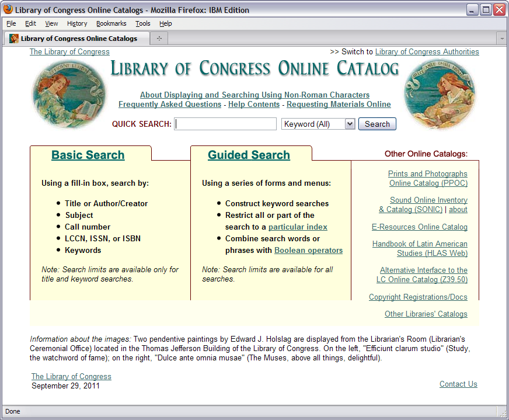Open Requesting Materials Online link

pyautogui.click(x=339, y=104)
